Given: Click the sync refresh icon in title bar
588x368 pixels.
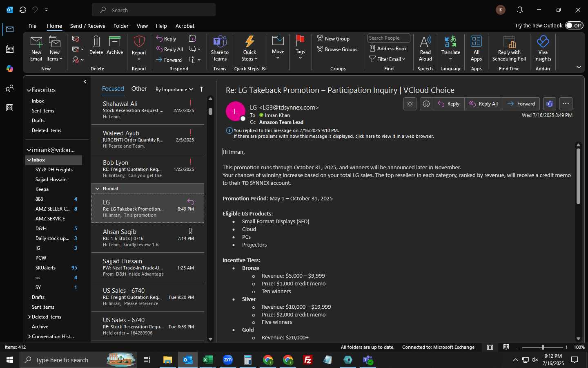Looking at the screenshot, I should (23, 10).
